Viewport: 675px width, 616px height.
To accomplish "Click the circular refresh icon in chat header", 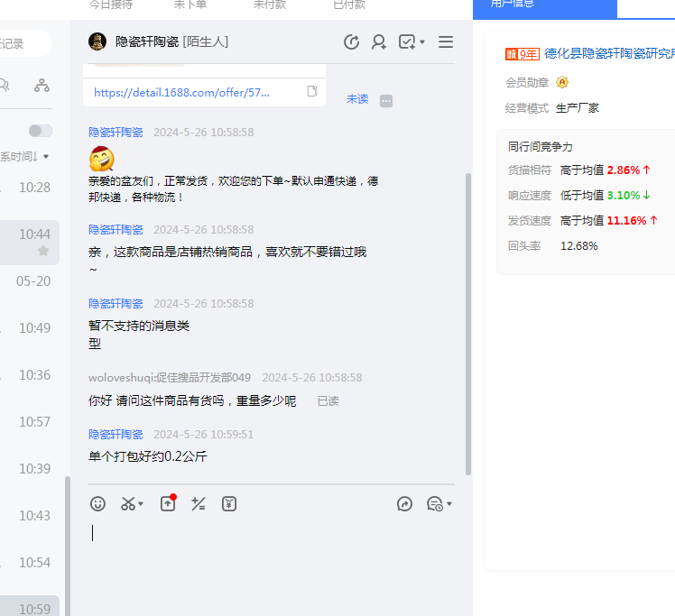I will click(352, 42).
